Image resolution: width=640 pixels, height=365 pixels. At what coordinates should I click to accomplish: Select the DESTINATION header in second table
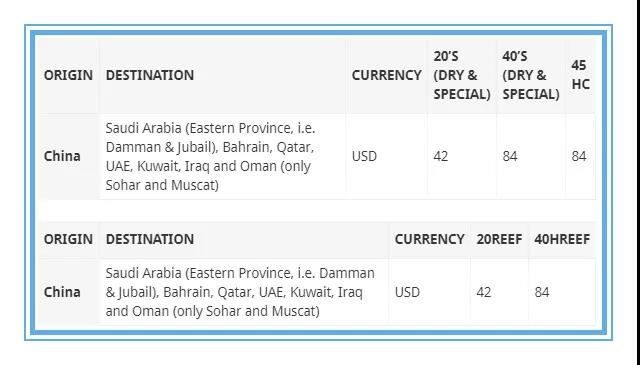pos(150,239)
